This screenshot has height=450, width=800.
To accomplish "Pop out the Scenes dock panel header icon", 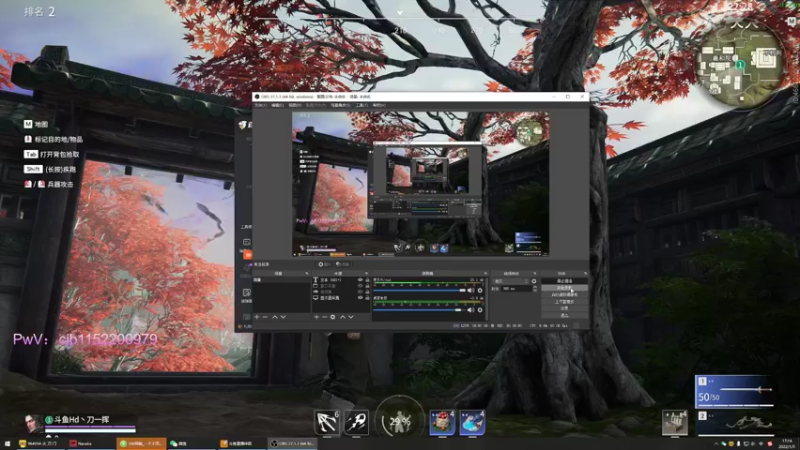I will (x=307, y=273).
